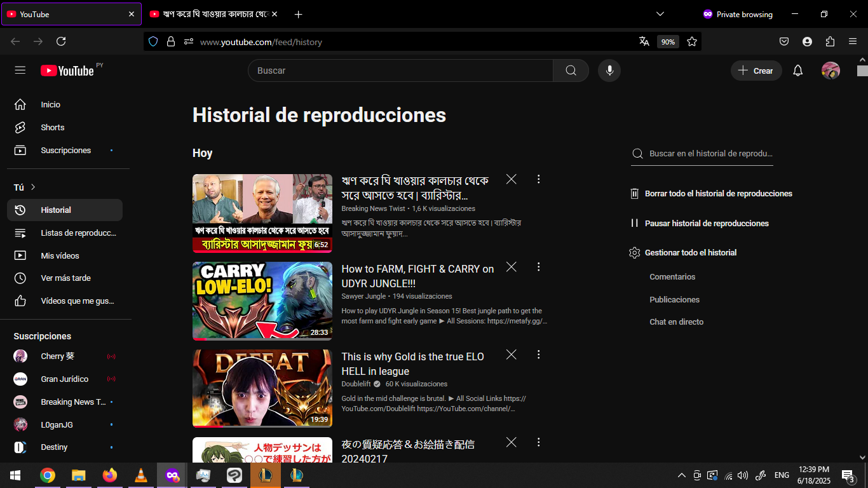Open the account avatar menu
This screenshot has width=868, height=488.
[831, 71]
